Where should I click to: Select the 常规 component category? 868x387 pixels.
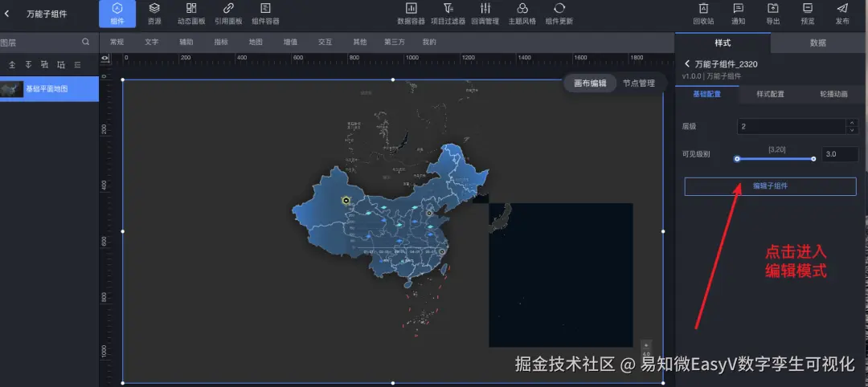(117, 42)
